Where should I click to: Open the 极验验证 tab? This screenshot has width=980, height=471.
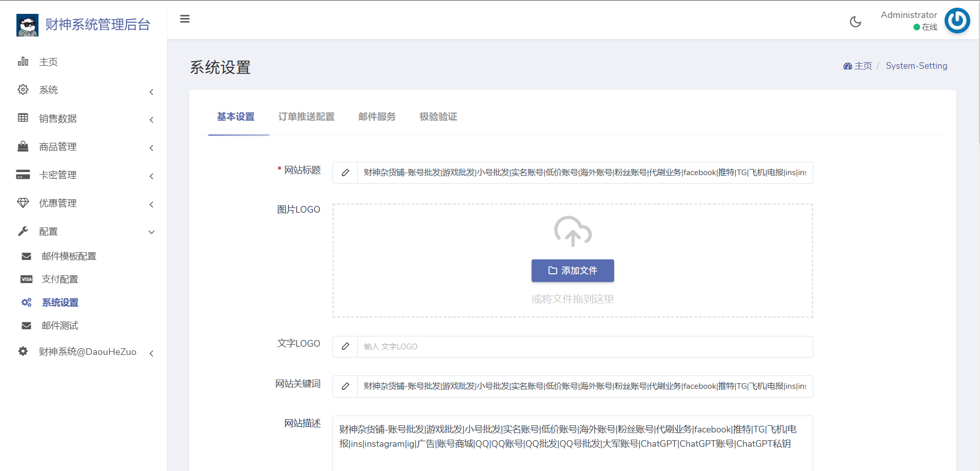[438, 117]
